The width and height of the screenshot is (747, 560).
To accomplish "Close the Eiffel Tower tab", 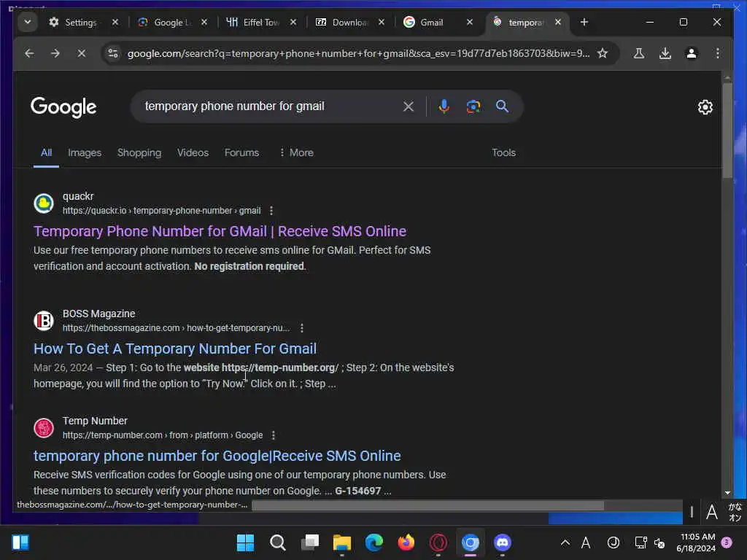I will (293, 23).
